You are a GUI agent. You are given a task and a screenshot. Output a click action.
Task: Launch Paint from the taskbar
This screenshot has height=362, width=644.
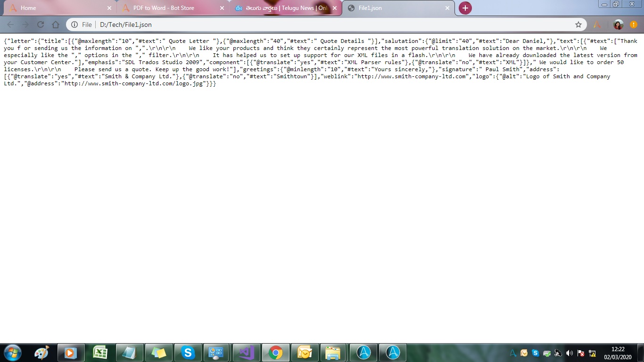[41, 353]
